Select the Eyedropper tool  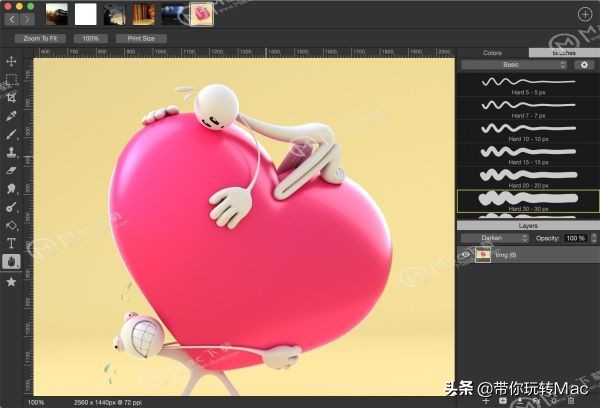pos(11,116)
